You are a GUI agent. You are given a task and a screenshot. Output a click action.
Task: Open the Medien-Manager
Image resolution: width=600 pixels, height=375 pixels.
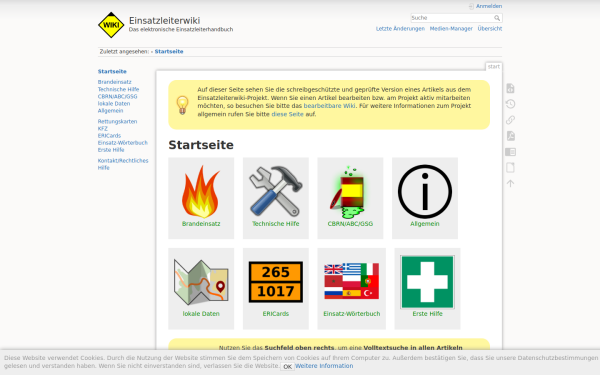click(451, 29)
